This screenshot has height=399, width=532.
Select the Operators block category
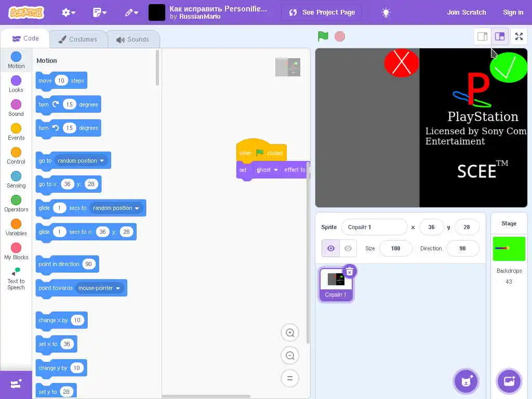coord(16,204)
